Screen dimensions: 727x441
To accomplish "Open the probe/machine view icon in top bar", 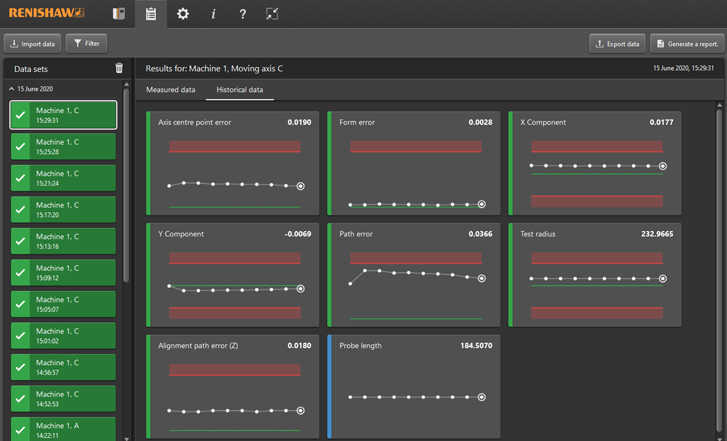I will point(119,14).
